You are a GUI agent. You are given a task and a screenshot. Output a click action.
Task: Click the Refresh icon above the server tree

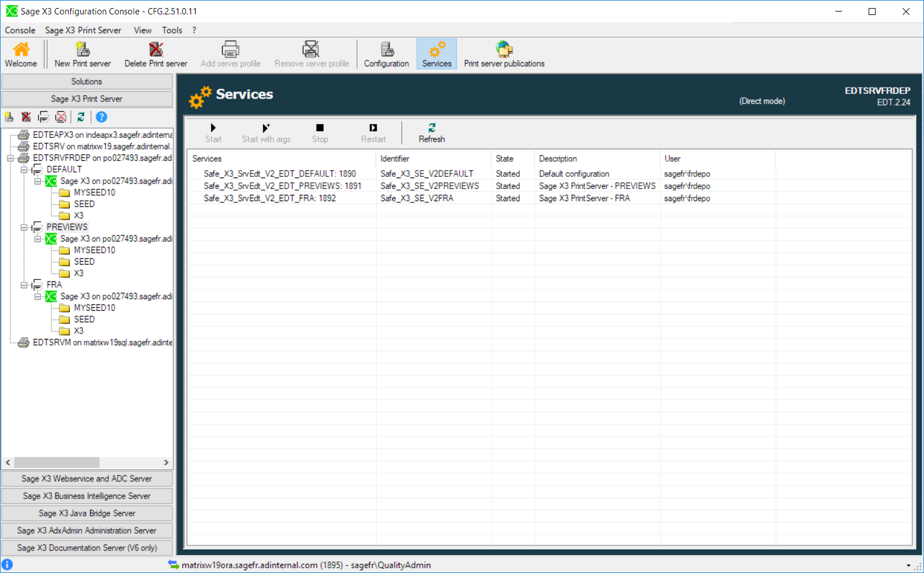(81, 117)
